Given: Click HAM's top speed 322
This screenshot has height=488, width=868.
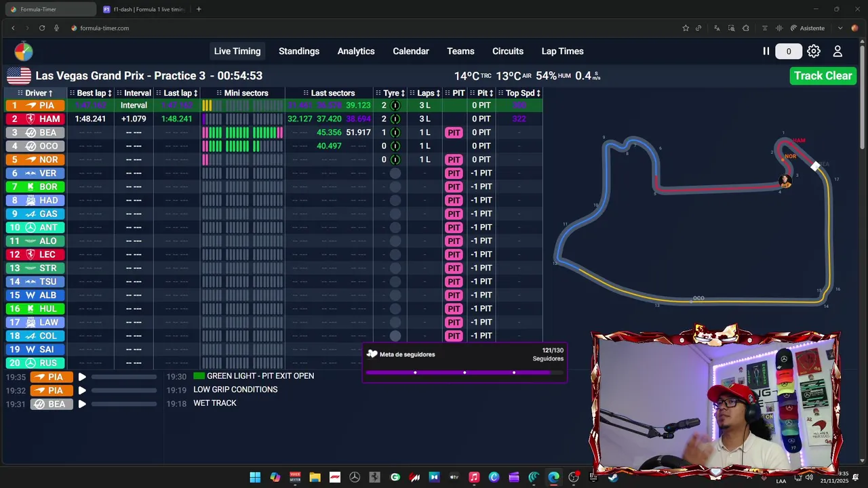Looking at the screenshot, I should [x=519, y=119].
